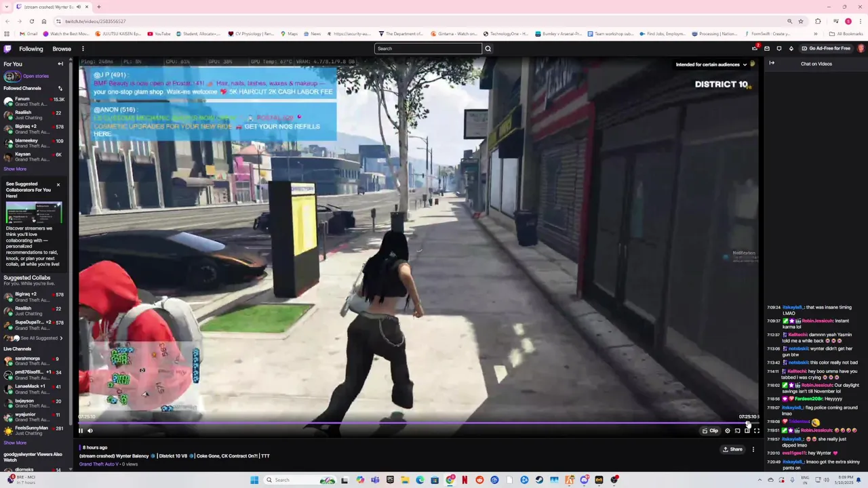Collapse the Chat on Videos panel
This screenshot has height=488, width=868.
[x=772, y=64]
